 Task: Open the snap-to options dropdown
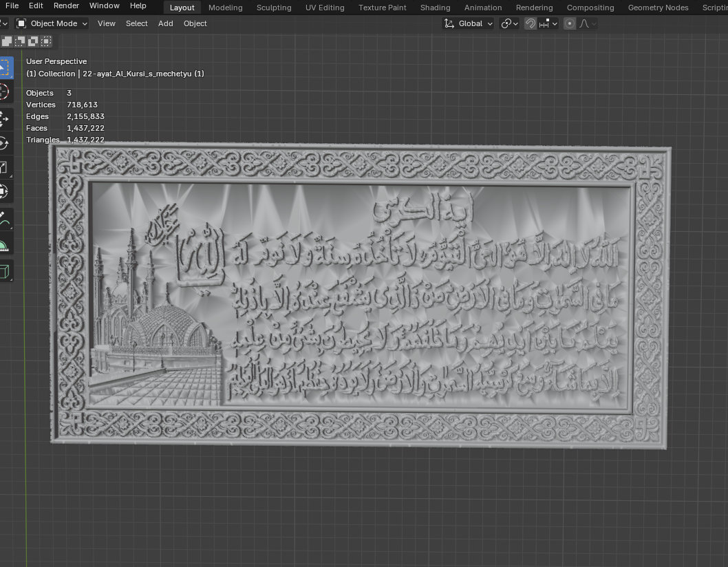coord(547,23)
